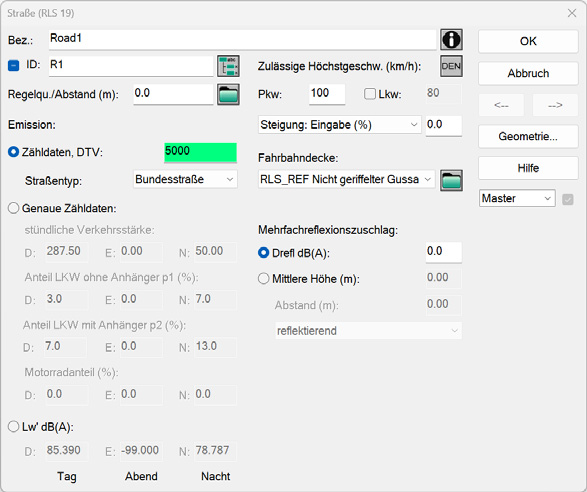Open the Fahrbahndecke folder icon

451,180
